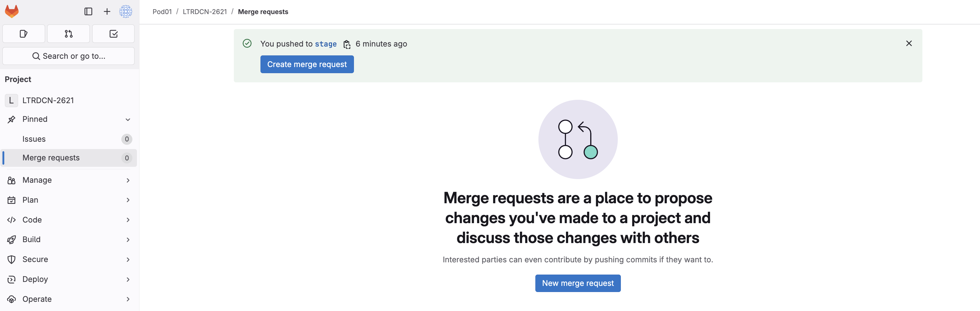Click the New merge request button
This screenshot has height=311, width=980.
[578, 283]
